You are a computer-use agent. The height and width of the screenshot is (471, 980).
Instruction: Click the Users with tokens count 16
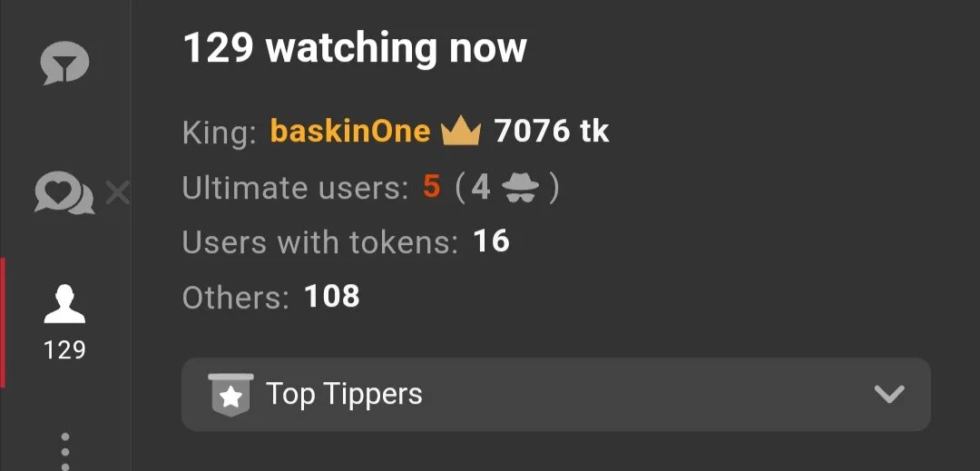[x=491, y=241]
